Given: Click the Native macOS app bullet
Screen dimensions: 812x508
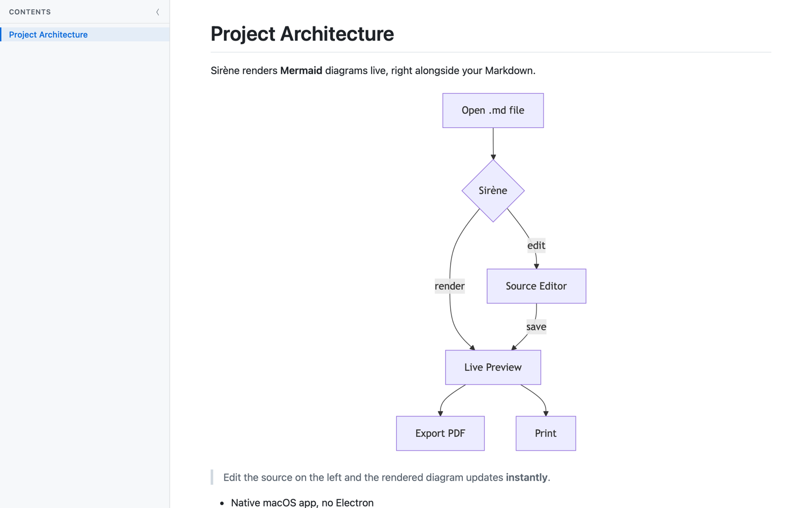Looking at the screenshot, I should [302, 502].
